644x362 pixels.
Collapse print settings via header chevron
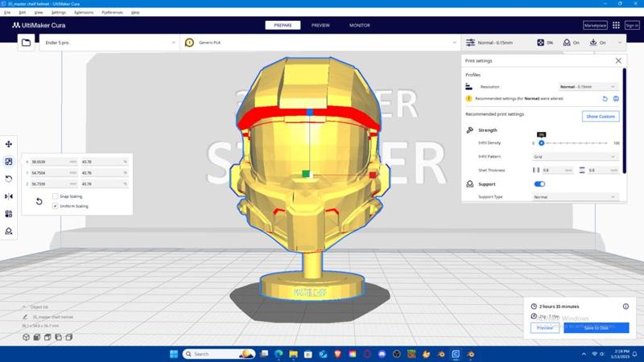point(620,43)
